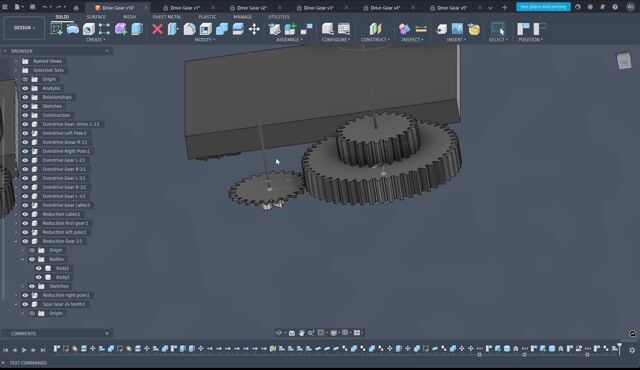Select the Combine tool
The height and width of the screenshot is (370, 640).
click(222, 29)
